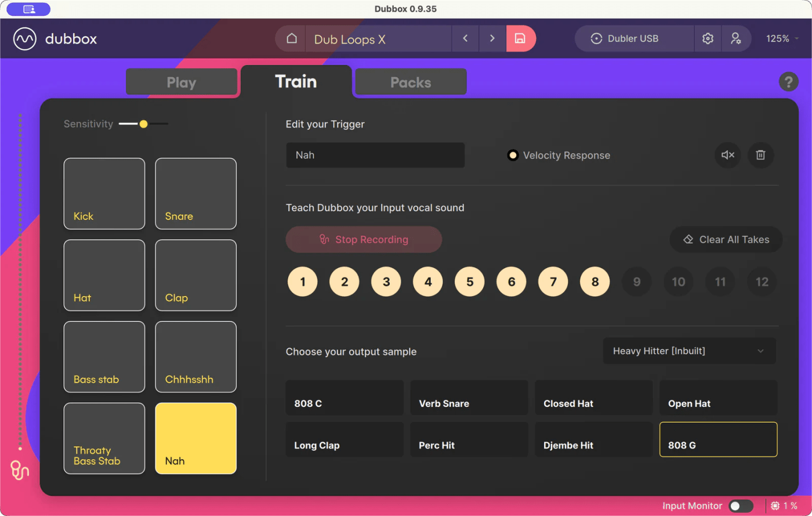Open audio settings gear icon

(708, 38)
